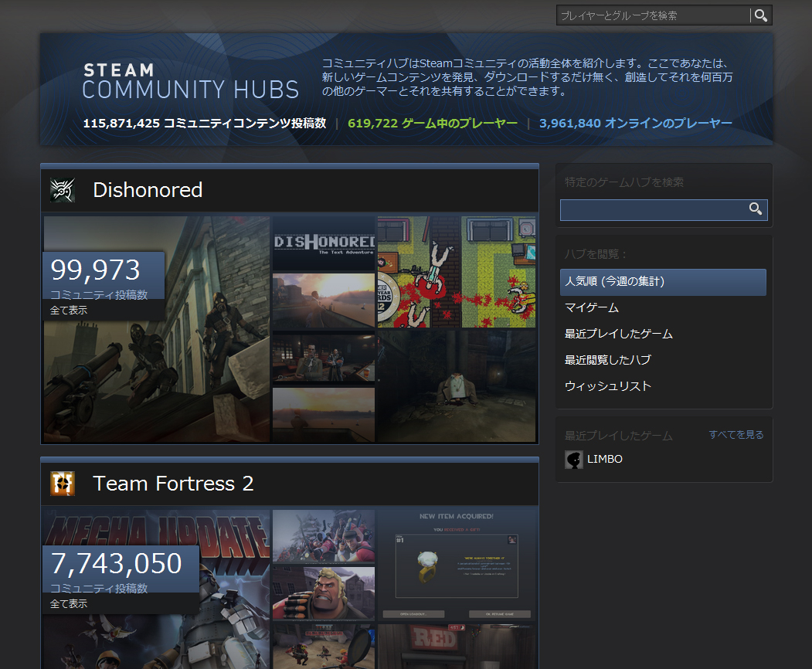Viewport: 812px width, 669px height.
Task: Open the TF2 snowy team group thumbnail
Action: (x=324, y=536)
